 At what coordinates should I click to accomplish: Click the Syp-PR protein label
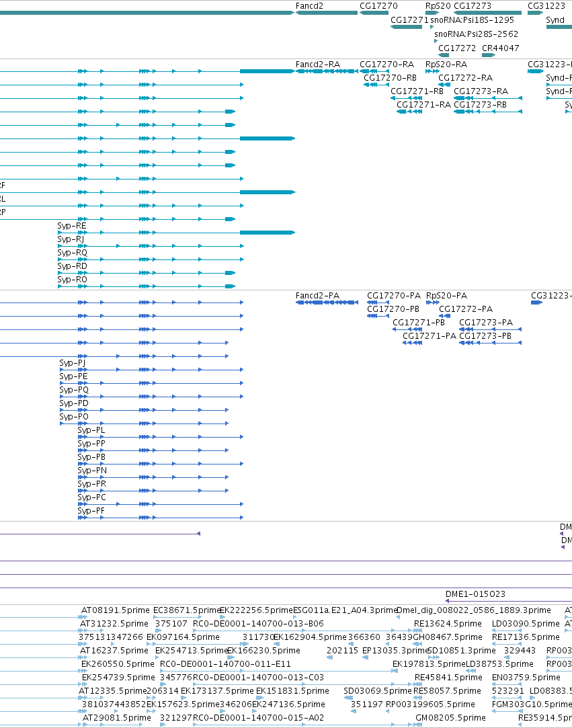[x=92, y=485]
